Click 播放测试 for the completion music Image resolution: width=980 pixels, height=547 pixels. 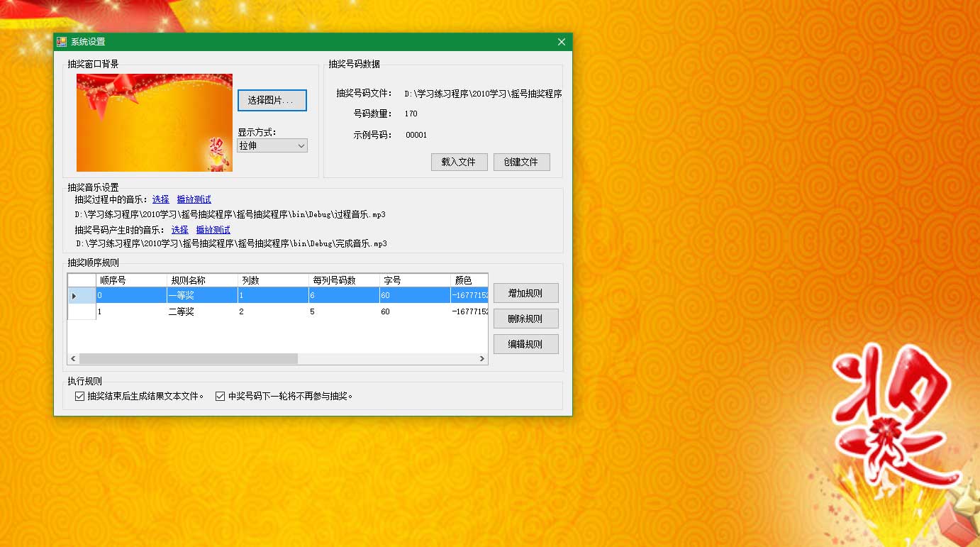213,229
